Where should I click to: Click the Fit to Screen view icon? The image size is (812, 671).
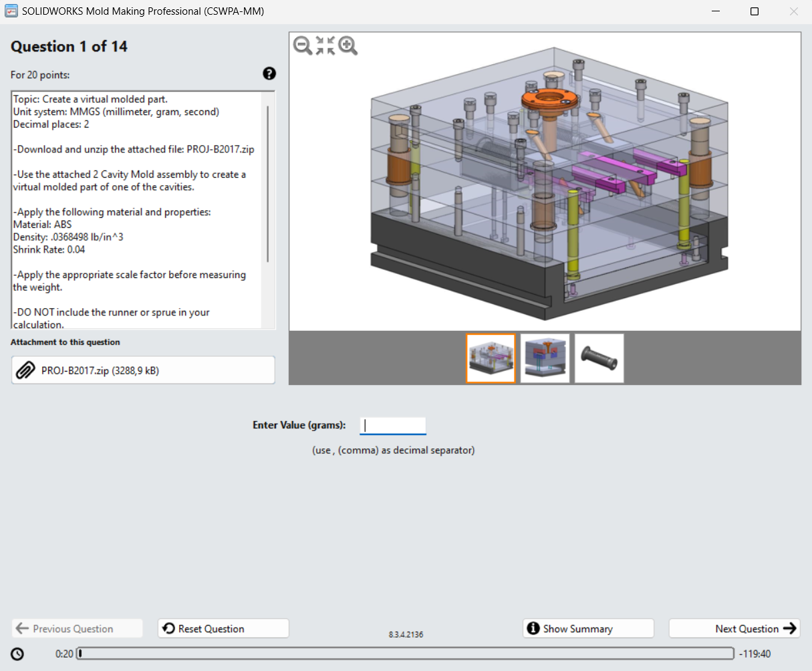[x=325, y=46]
